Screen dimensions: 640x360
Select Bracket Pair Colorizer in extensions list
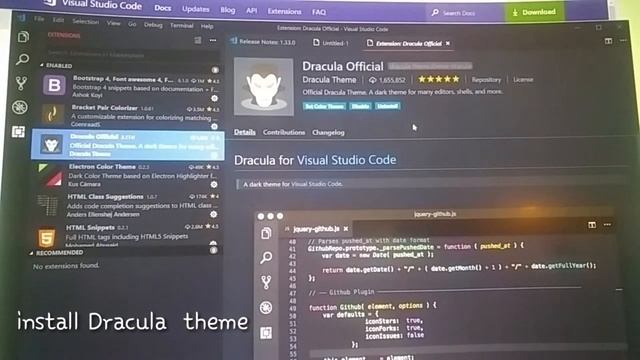tap(130, 116)
